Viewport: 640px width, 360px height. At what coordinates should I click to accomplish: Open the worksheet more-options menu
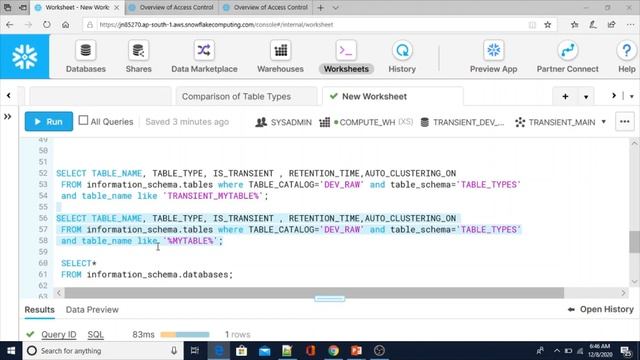coord(624,122)
